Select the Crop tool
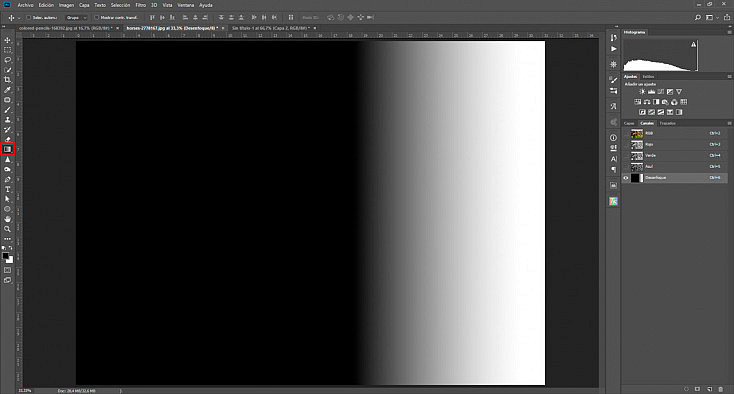The width and height of the screenshot is (734, 394). (7, 80)
